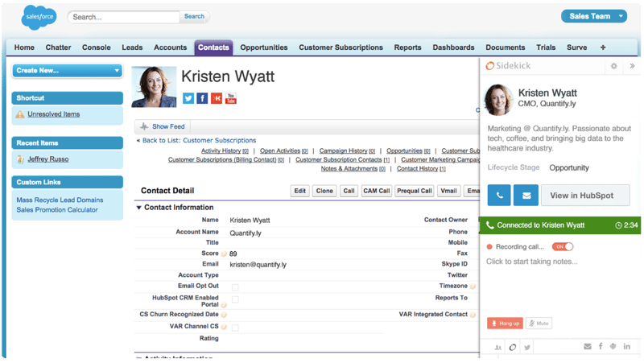Open the Dashboards tab
The image size is (644, 363).
coord(453,47)
